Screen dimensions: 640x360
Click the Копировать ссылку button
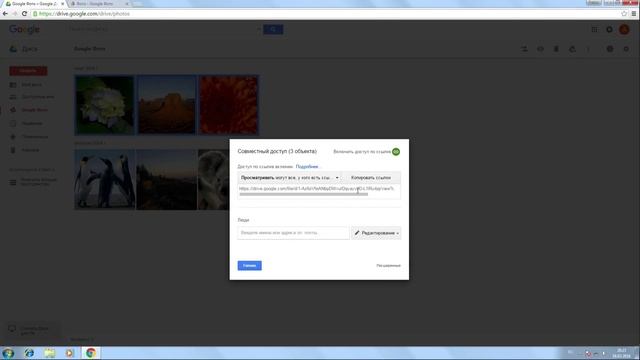tap(371, 178)
